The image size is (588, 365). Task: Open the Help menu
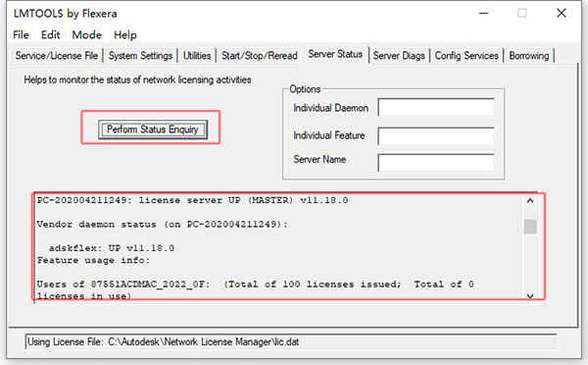(x=125, y=35)
